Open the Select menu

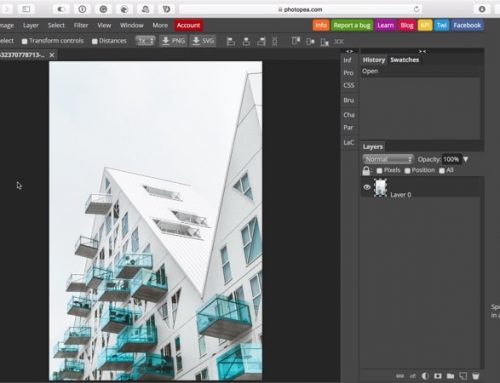[x=56, y=25]
